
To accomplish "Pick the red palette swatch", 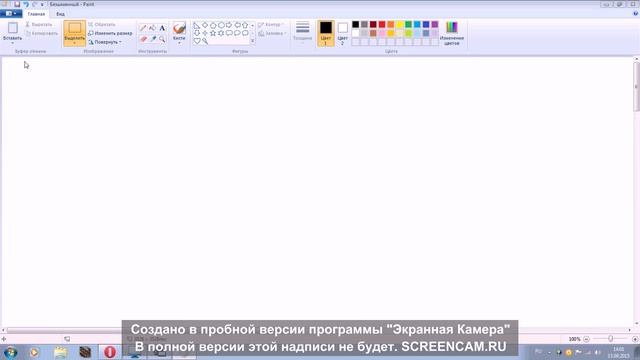I will pos(382,24).
